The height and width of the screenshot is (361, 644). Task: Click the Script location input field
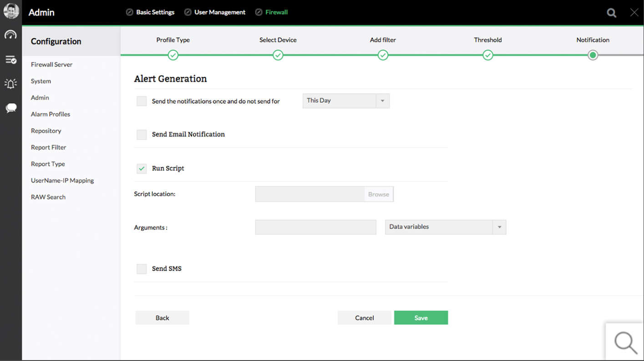(x=309, y=194)
